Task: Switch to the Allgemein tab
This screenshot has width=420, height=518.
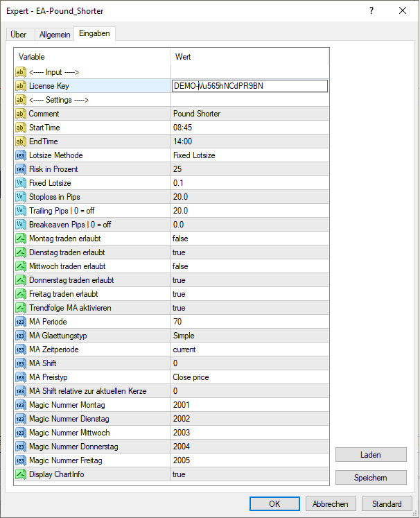Action: tap(53, 34)
